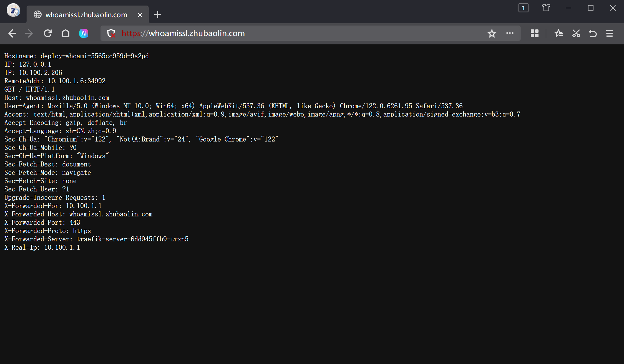624x364 pixels.
Task: Click the scissors screenshot tool
Action: coord(576,34)
